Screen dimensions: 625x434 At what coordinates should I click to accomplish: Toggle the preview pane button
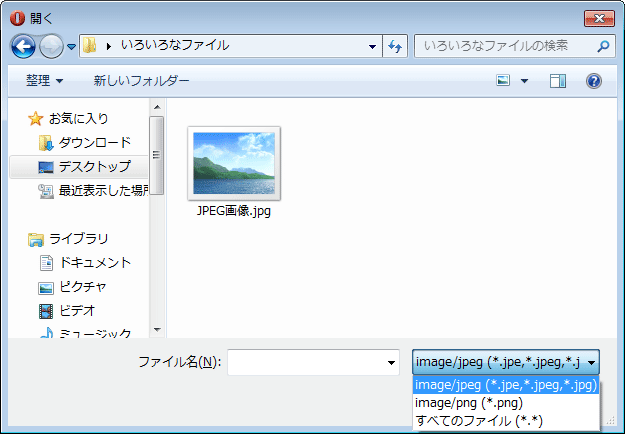(x=558, y=81)
